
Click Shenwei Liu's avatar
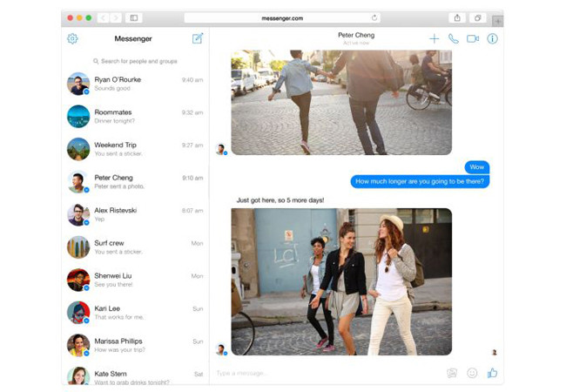coord(78,280)
